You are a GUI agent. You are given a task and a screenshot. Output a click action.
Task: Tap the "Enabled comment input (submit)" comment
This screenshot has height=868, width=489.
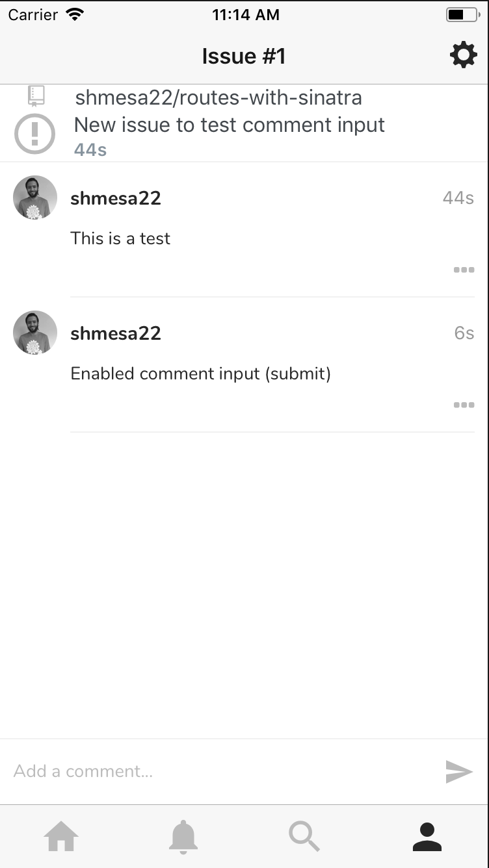click(200, 374)
